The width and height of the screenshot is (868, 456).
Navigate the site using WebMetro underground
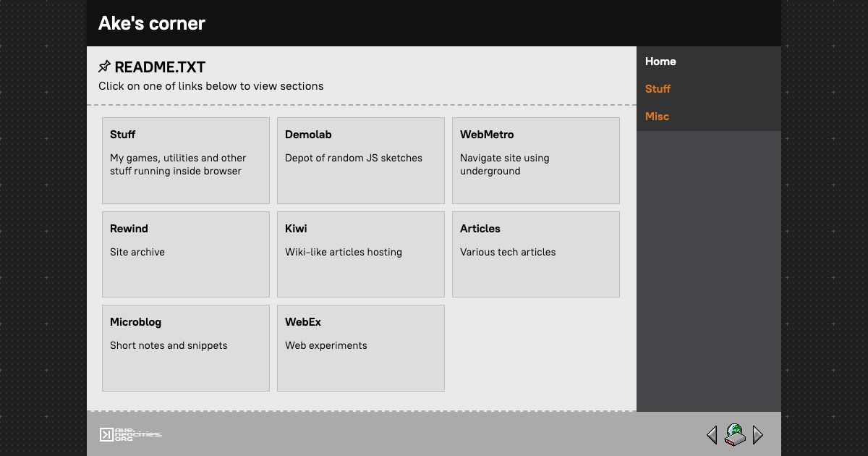tap(535, 159)
